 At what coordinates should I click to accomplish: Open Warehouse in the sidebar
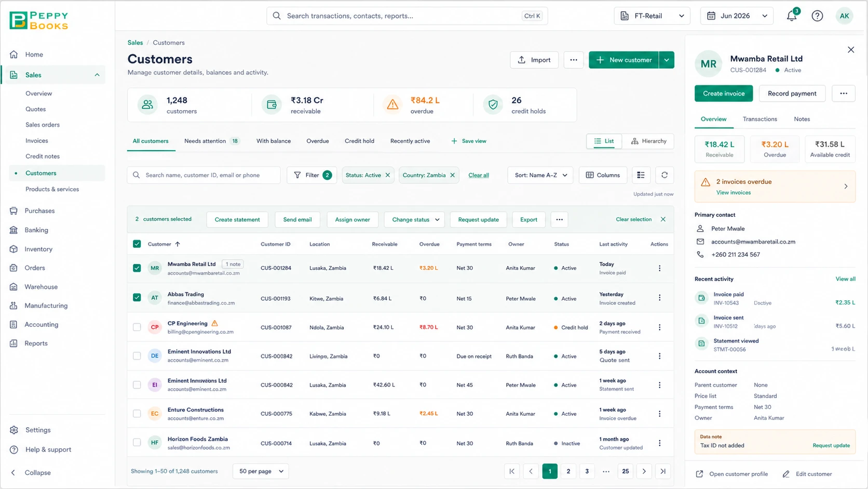41,287
